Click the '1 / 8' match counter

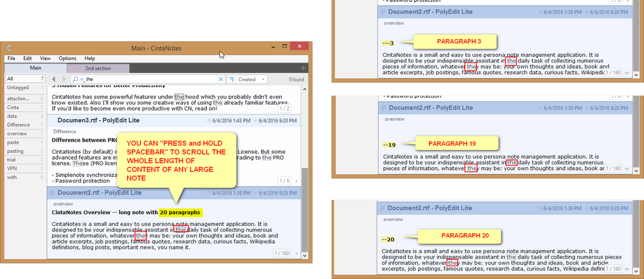click(284, 181)
